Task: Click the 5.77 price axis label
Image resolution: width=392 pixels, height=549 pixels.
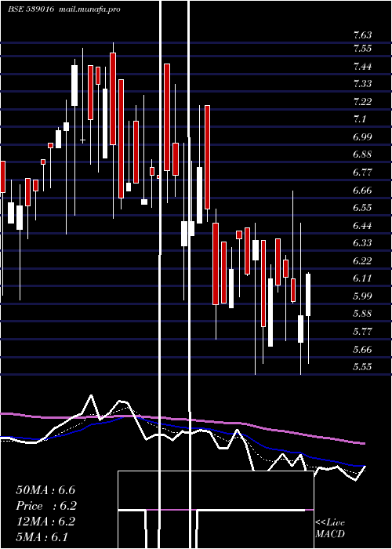Action: point(362,332)
